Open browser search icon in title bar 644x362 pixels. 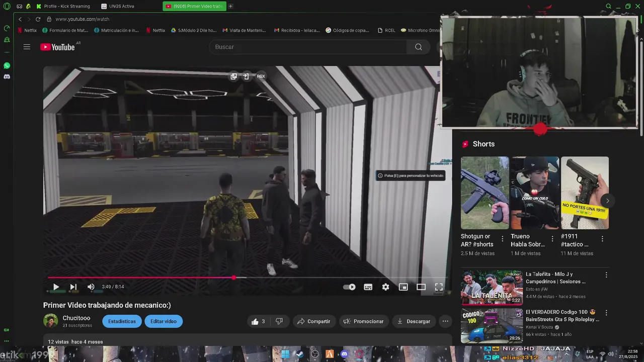(608, 6)
